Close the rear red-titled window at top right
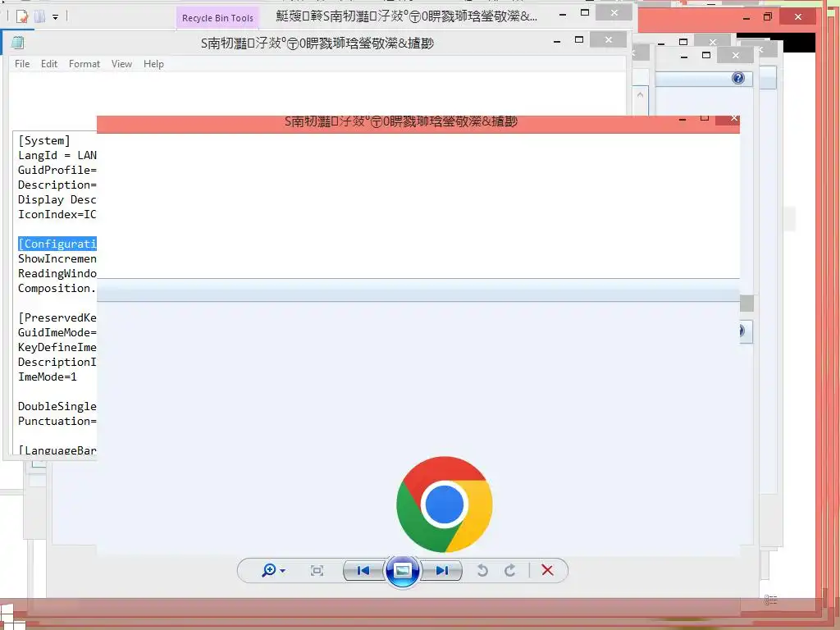Image resolution: width=840 pixels, height=630 pixels. [798, 17]
